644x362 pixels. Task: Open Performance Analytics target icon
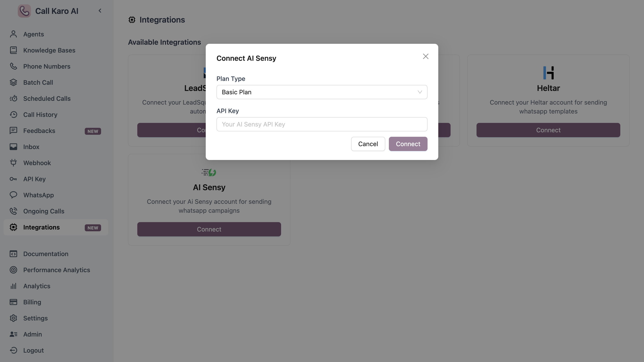tap(13, 270)
